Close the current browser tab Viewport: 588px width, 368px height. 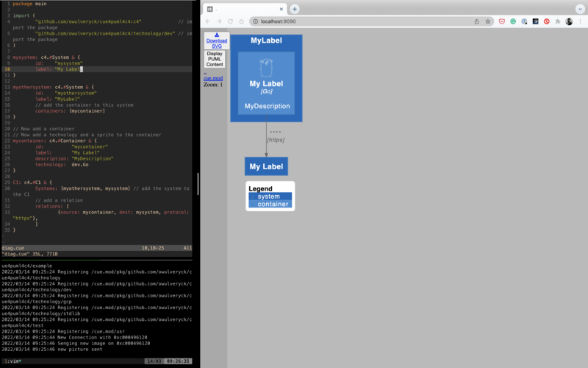tap(282, 9)
